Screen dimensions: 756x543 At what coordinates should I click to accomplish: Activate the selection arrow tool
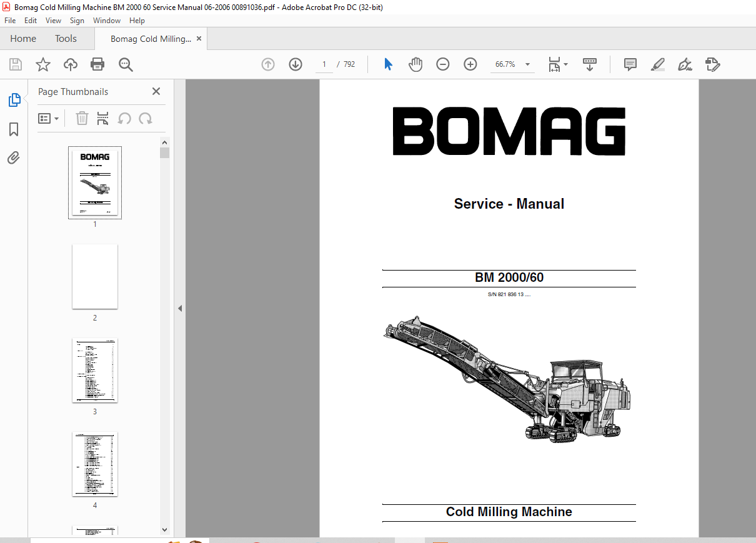(388, 64)
